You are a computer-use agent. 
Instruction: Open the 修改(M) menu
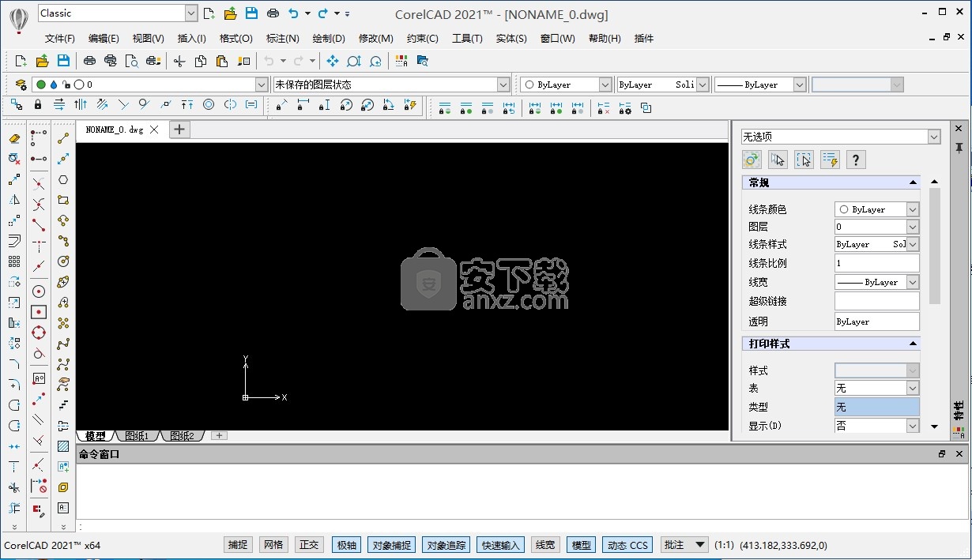[376, 38]
